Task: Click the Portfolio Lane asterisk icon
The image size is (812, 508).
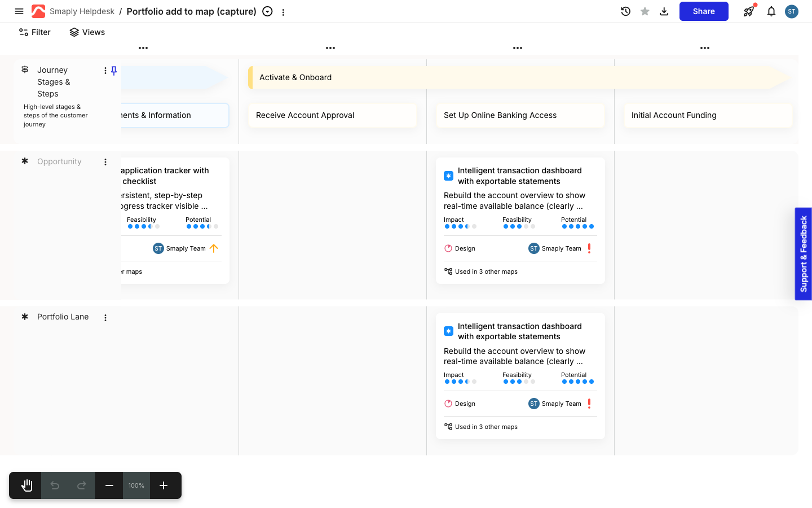Action: (x=25, y=317)
